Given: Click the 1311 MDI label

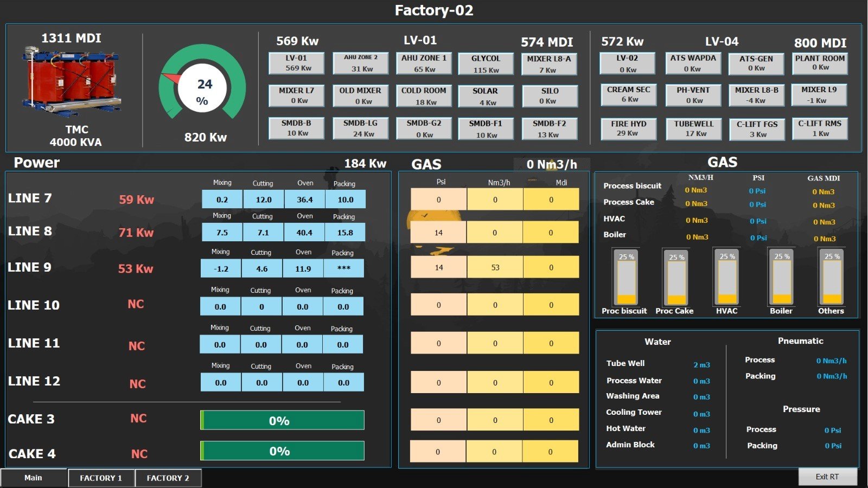Looking at the screenshot, I should (x=72, y=38).
